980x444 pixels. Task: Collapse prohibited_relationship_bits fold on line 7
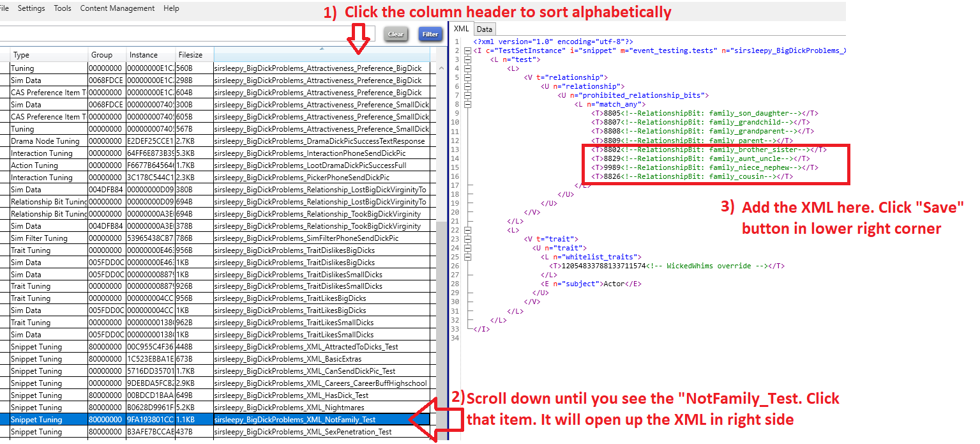click(x=468, y=95)
